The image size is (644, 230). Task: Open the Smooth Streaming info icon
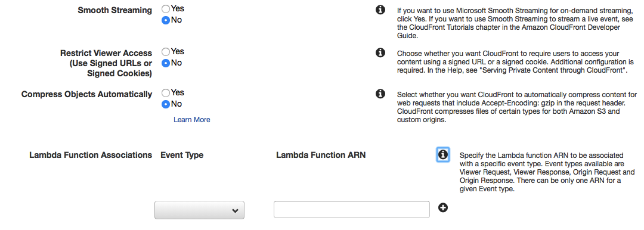[x=380, y=10]
